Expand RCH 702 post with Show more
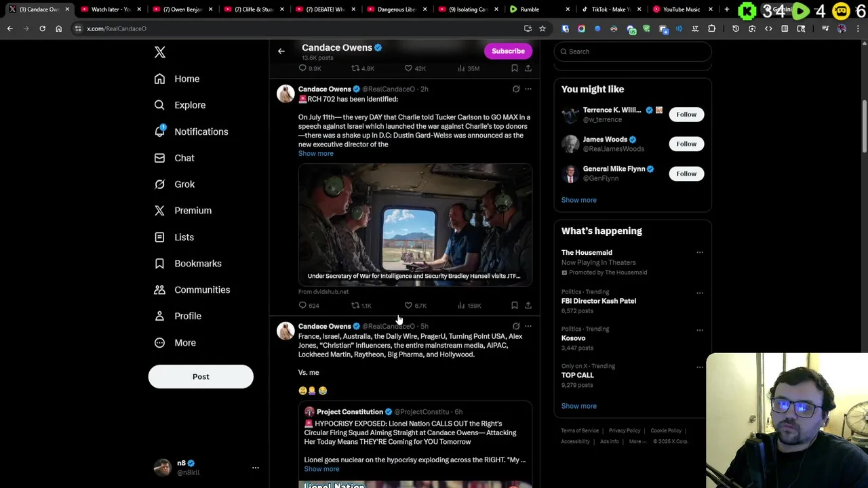The width and height of the screenshot is (868, 488). [316, 154]
